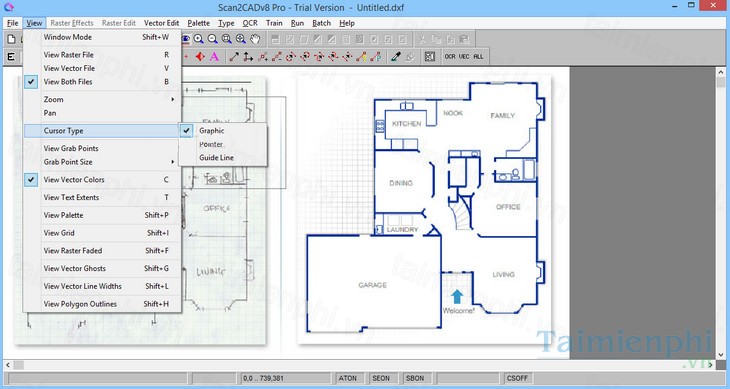The height and width of the screenshot is (389, 730).
Task: Click the square selection box icon before OCR
Action: pos(430,57)
